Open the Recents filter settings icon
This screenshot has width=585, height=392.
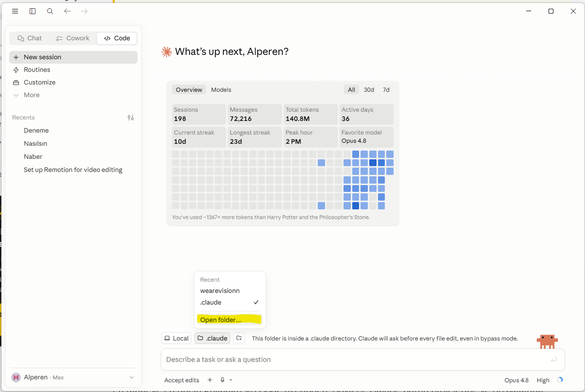pyautogui.click(x=131, y=118)
